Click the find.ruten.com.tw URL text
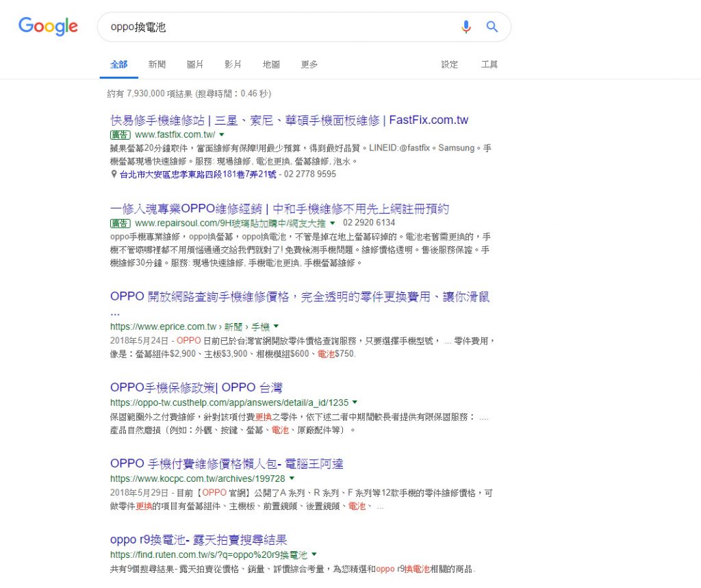 tap(209, 555)
